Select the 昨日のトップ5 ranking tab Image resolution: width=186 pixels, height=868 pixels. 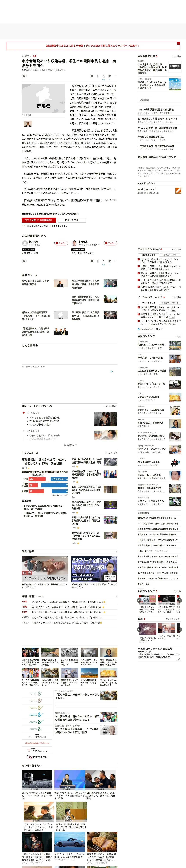pyautogui.click(x=169, y=255)
